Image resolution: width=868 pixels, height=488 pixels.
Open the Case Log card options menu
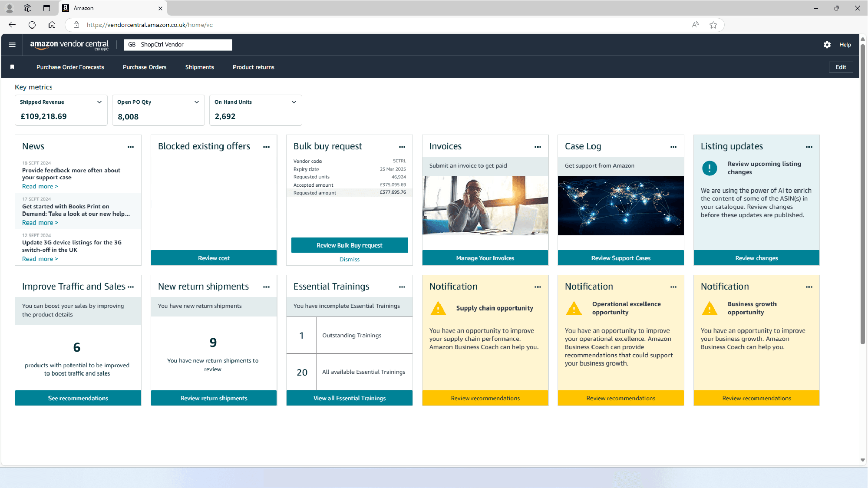tap(673, 147)
